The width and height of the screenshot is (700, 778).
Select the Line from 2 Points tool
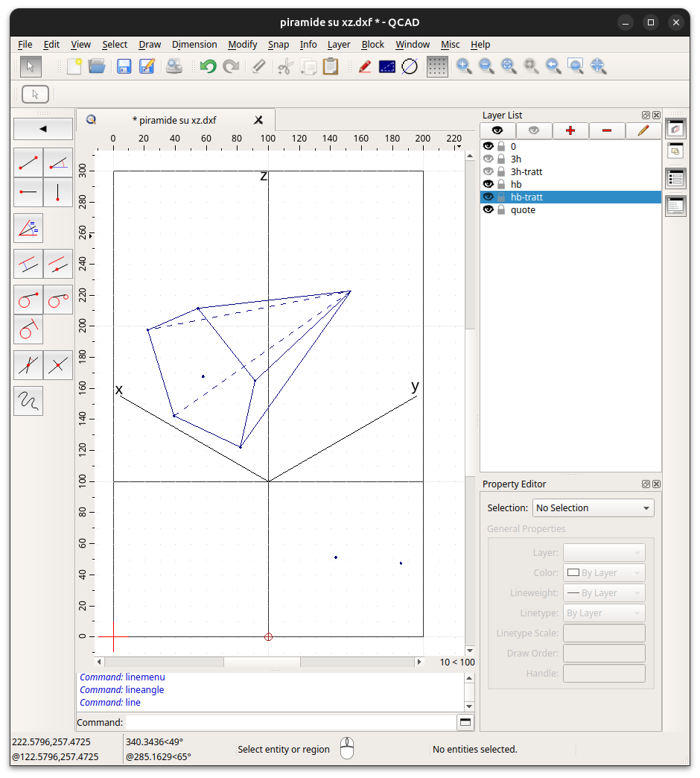pos(28,162)
